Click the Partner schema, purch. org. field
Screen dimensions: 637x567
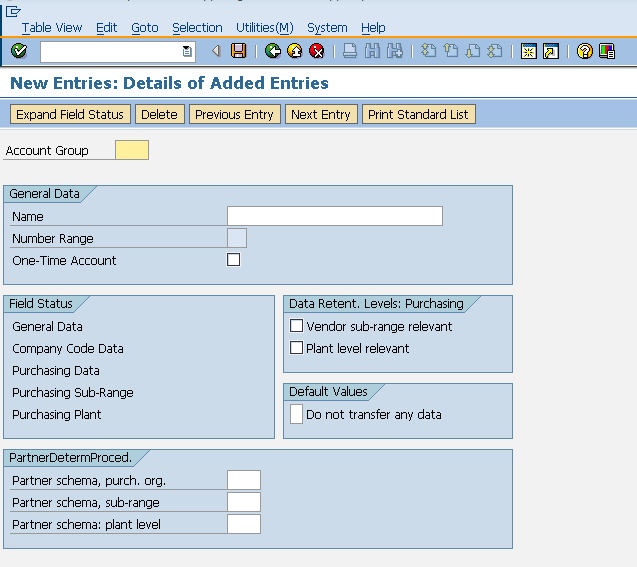(244, 480)
